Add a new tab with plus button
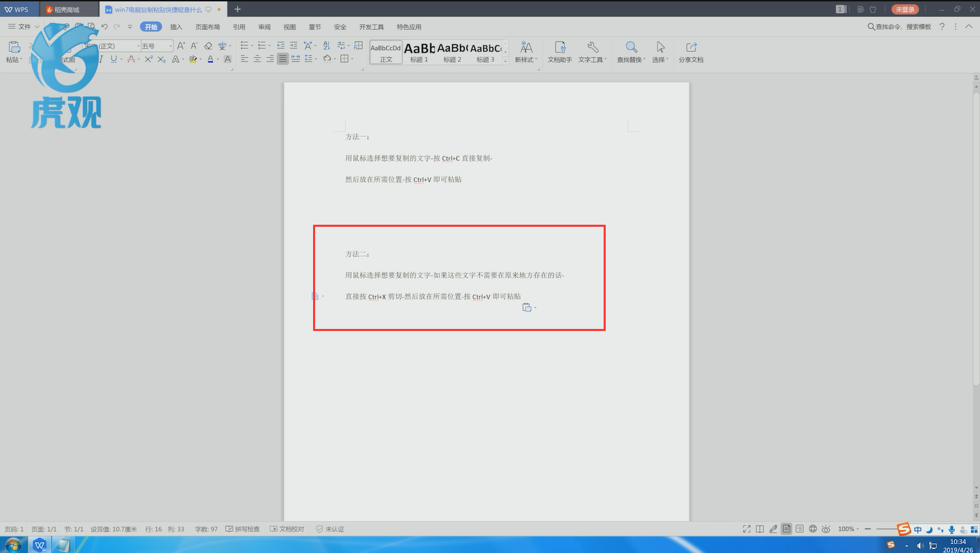 (x=238, y=9)
